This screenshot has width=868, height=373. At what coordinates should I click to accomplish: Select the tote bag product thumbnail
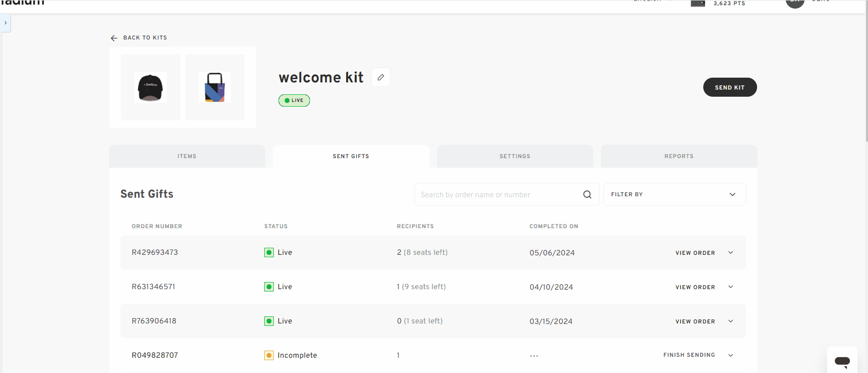[x=215, y=87]
